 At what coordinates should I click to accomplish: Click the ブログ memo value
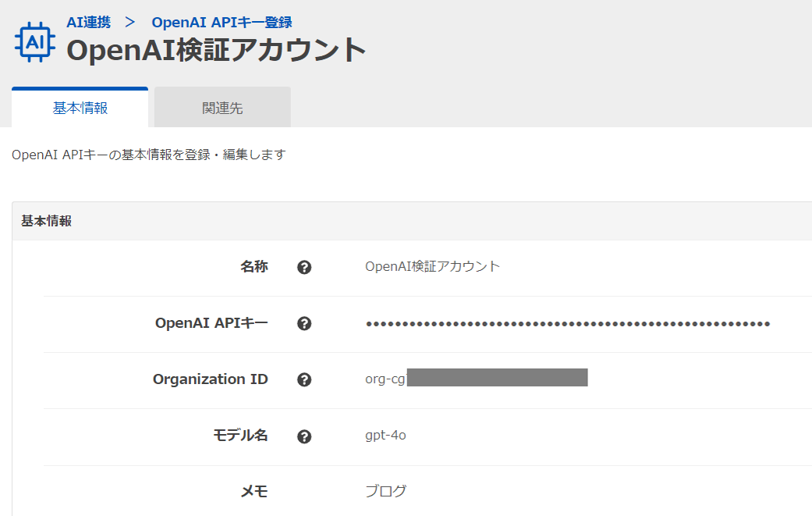pyautogui.click(x=386, y=490)
